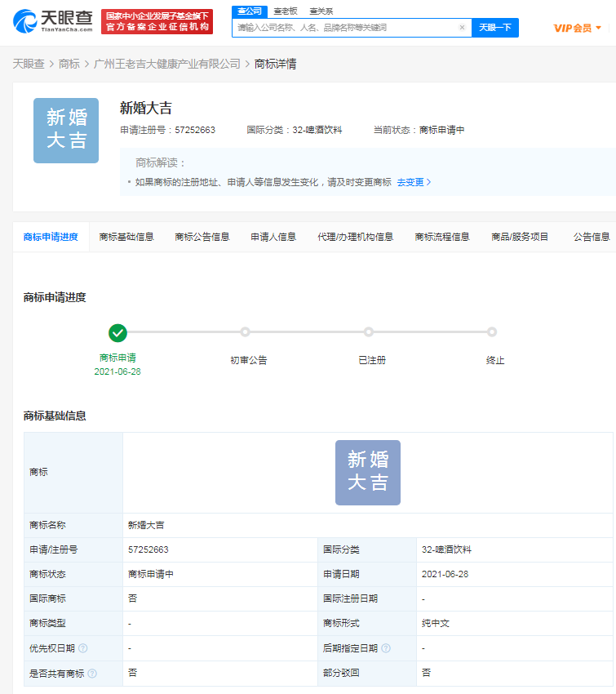616x694 pixels.
Task: Click the 新婚大吉 trademark image in table
Action: [x=368, y=473]
